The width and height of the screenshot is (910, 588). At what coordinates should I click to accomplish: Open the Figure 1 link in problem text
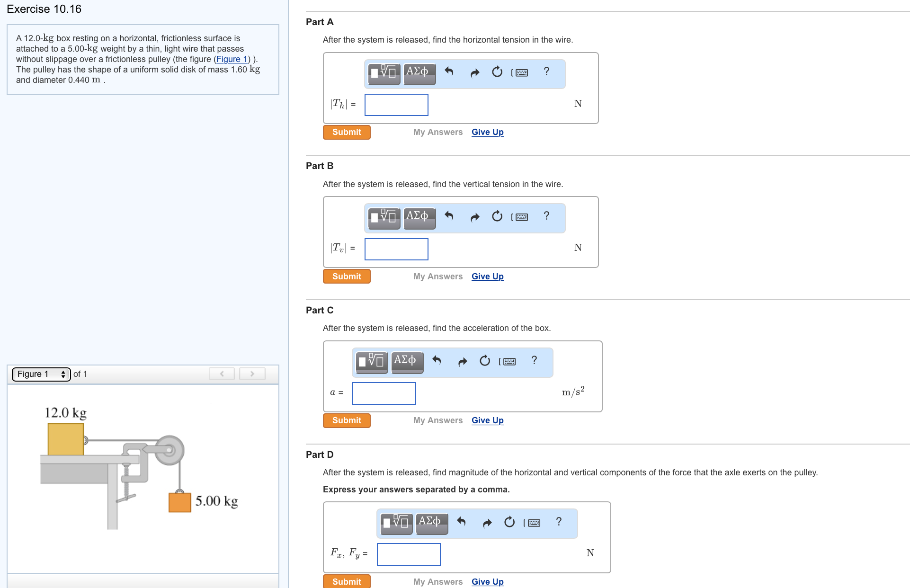(x=232, y=59)
